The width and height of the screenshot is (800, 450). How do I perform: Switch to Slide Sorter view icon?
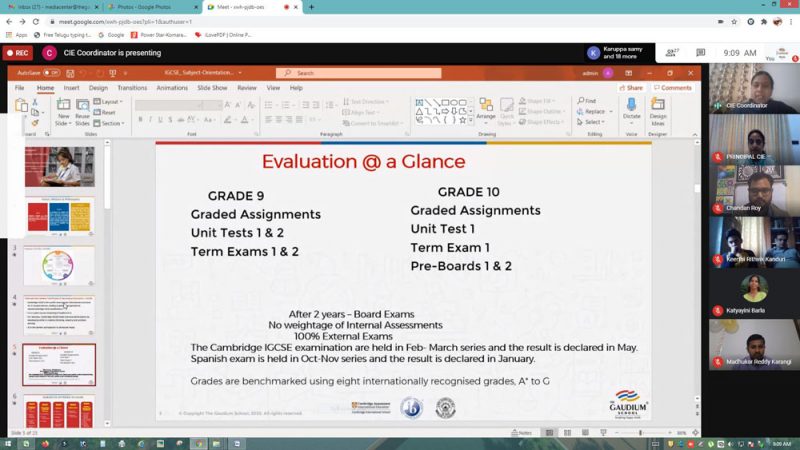(x=567, y=433)
